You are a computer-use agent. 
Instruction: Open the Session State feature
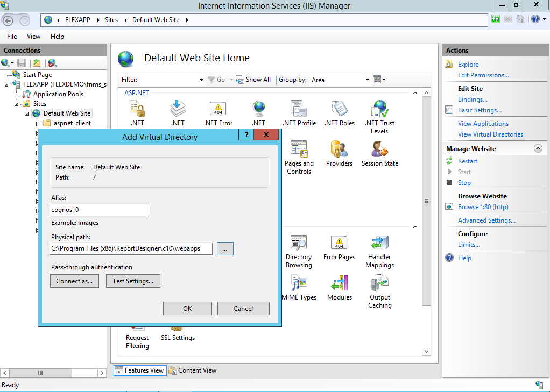click(379, 153)
